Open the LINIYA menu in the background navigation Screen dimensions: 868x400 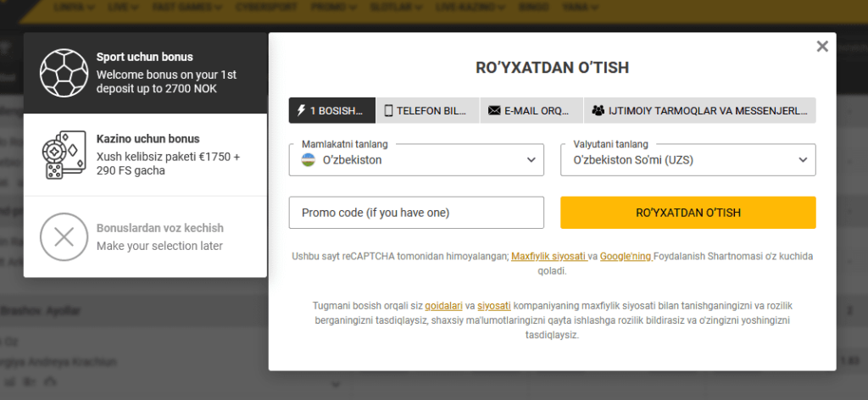tap(75, 7)
